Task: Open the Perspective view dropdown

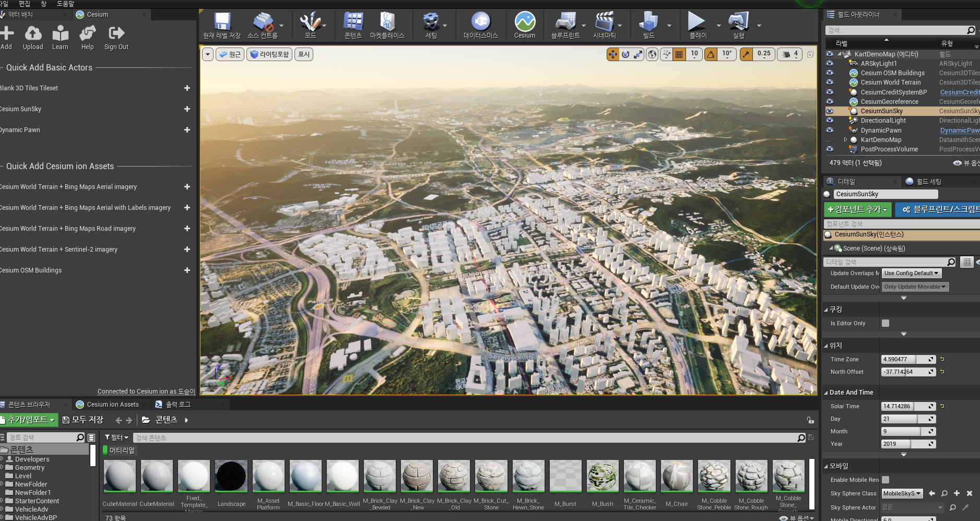Action: click(230, 54)
